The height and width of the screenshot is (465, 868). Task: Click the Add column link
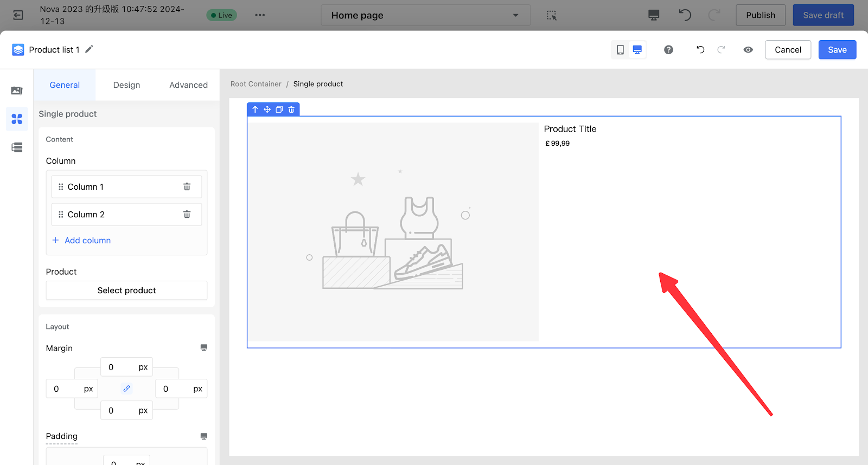click(87, 241)
